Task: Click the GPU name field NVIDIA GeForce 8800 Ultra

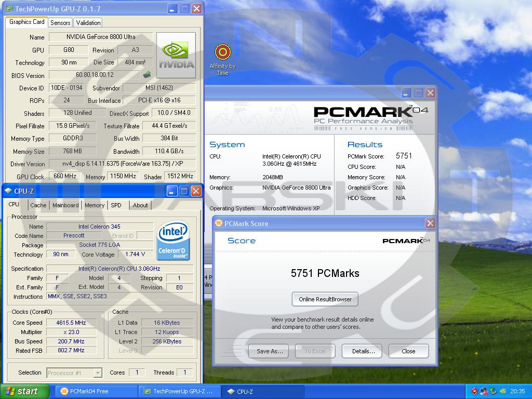Action: coord(101,37)
